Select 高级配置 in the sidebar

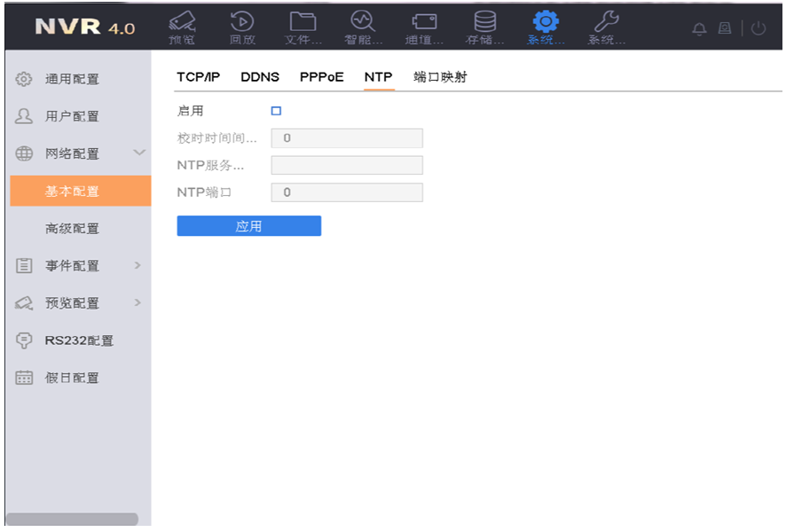[x=72, y=229]
